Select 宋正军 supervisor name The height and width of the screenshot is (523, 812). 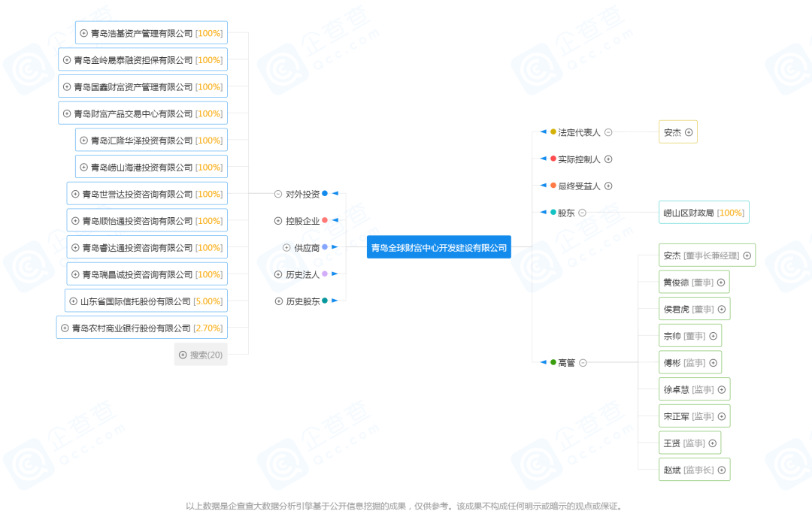point(677,417)
